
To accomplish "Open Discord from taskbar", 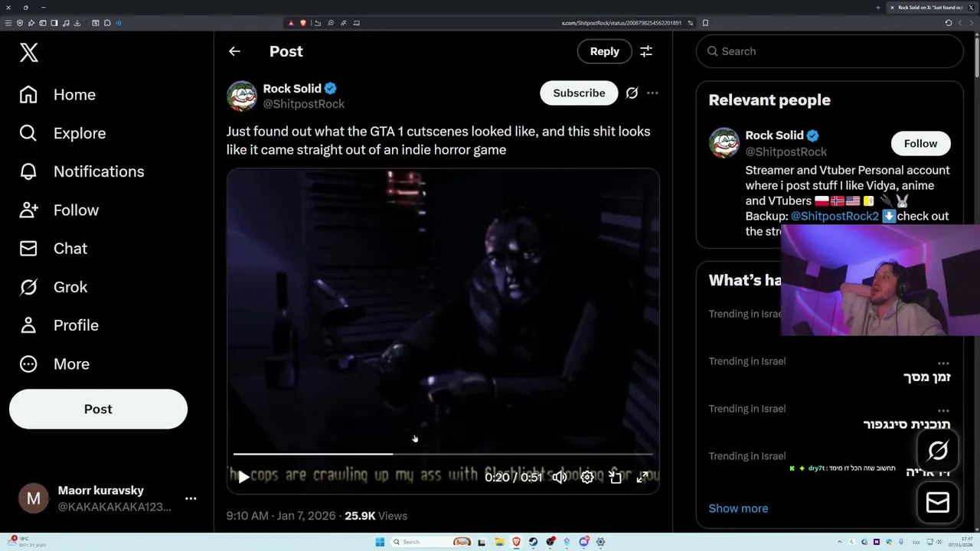I will (584, 542).
